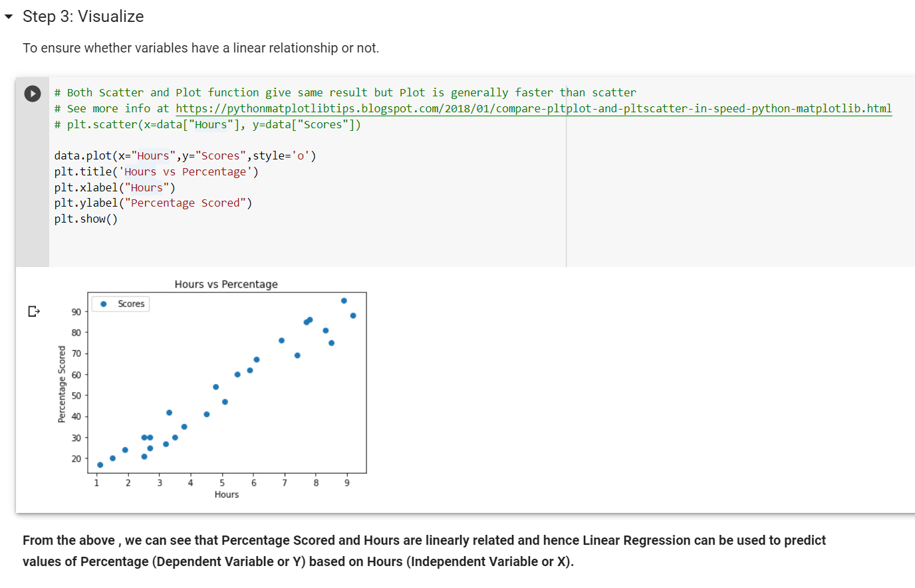Click the plt.show() line in code
Viewport: 915px width, 588px height.
pos(85,219)
